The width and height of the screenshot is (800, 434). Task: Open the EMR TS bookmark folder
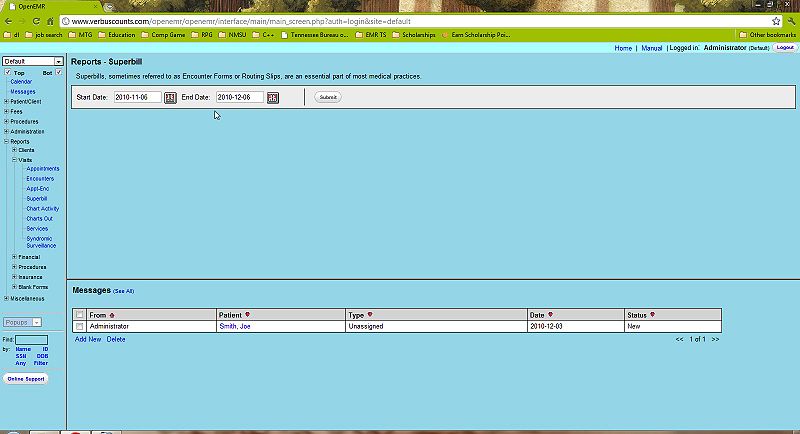(371, 35)
